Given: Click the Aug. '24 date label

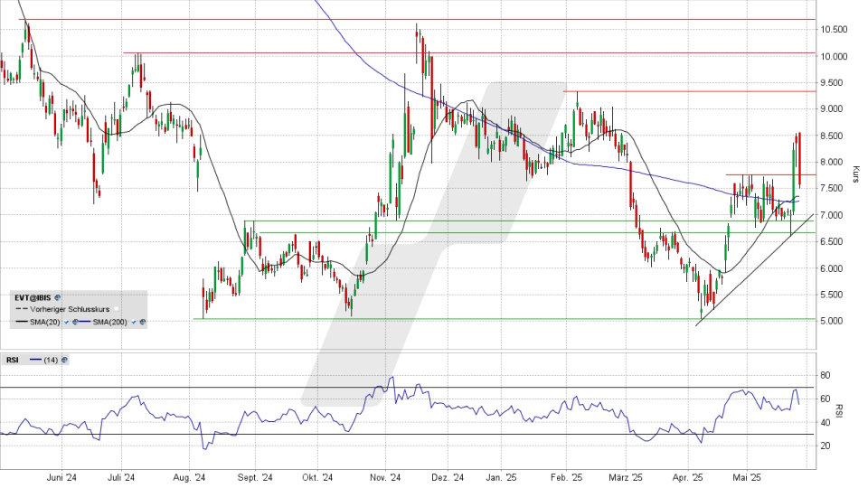Looking at the screenshot, I should click(189, 477).
